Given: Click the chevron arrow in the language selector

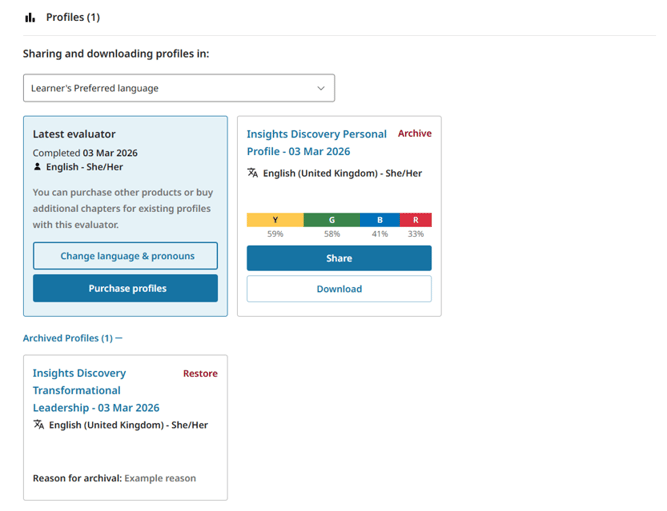Looking at the screenshot, I should point(321,88).
